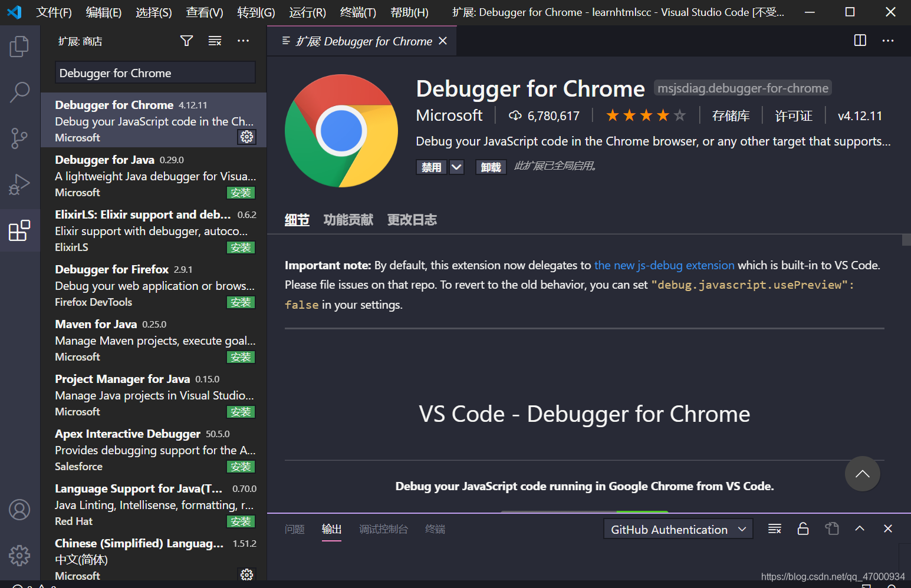Open the 运行(R) menu
Image resolution: width=911 pixels, height=588 pixels.
click(307, 12)
